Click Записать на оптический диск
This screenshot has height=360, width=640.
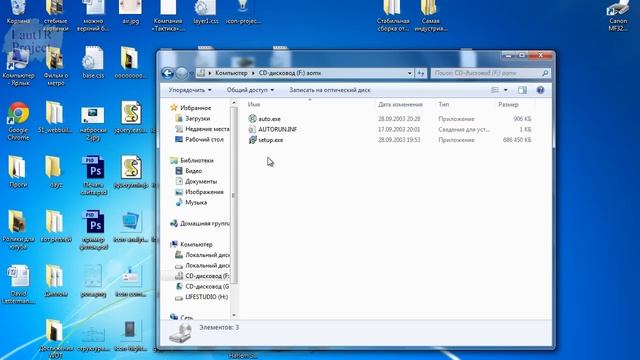pyautogui.click(x=330, y=90)
